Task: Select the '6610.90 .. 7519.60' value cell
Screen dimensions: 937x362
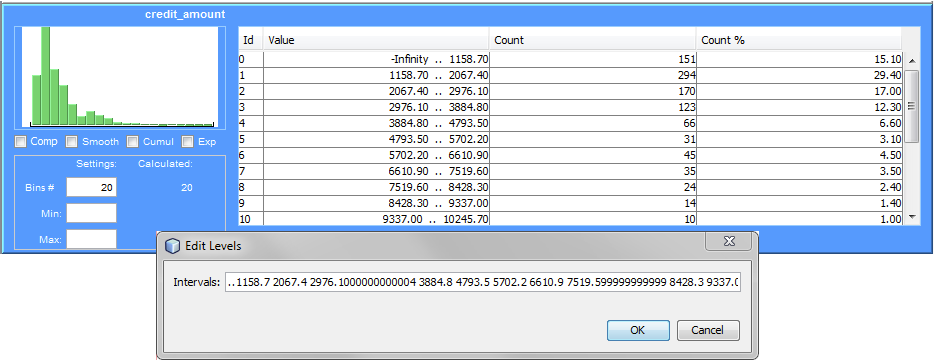Action: point(376,171)
